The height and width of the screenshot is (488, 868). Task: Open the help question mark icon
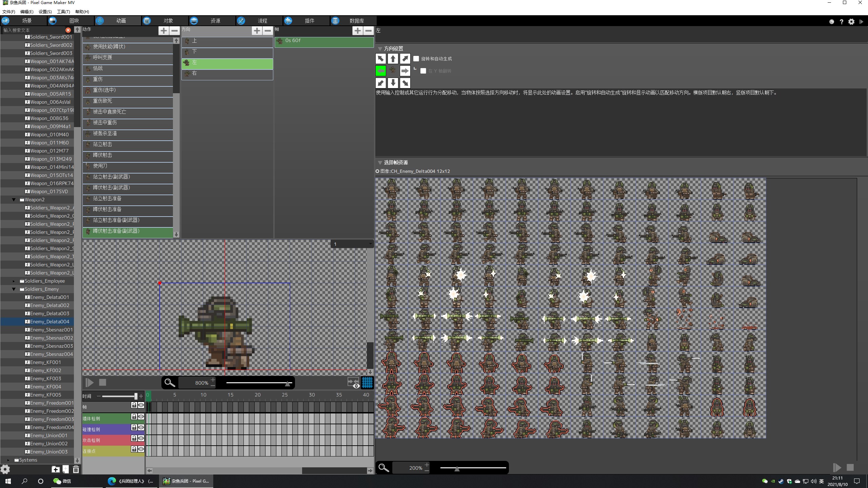[841, 22]
